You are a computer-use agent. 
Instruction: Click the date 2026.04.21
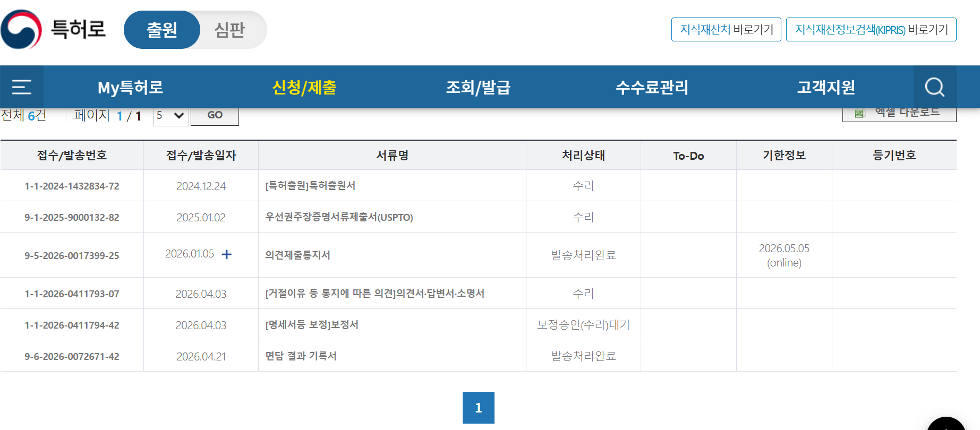click(x=201, y=356)
